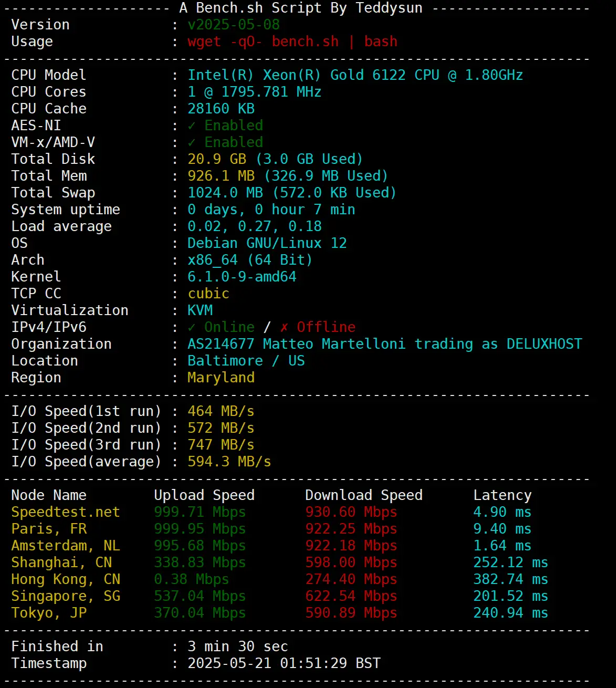Click the timestamp 2025-05-21 01:51:29 BST
The image size is (616, 688).
pyautogui.click(x=284, y=663)
